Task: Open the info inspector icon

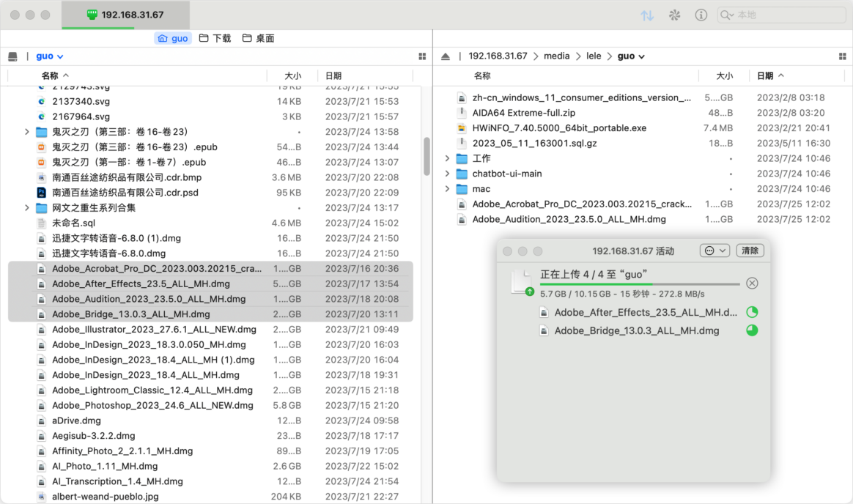Action: pyautogui.click(x=701, y=15)
